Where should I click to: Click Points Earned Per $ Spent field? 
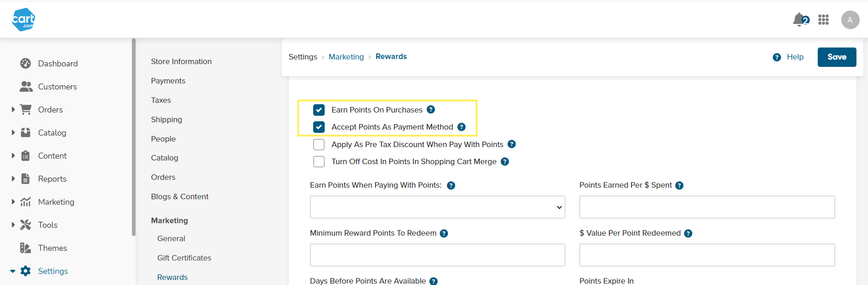(x=707, y=207)
